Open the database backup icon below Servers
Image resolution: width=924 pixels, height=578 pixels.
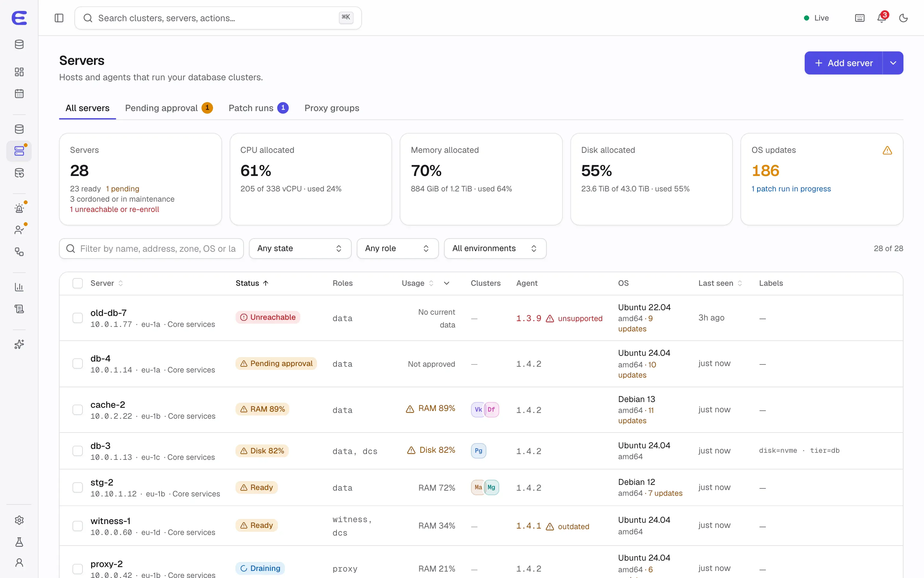[x=19, y=173]
